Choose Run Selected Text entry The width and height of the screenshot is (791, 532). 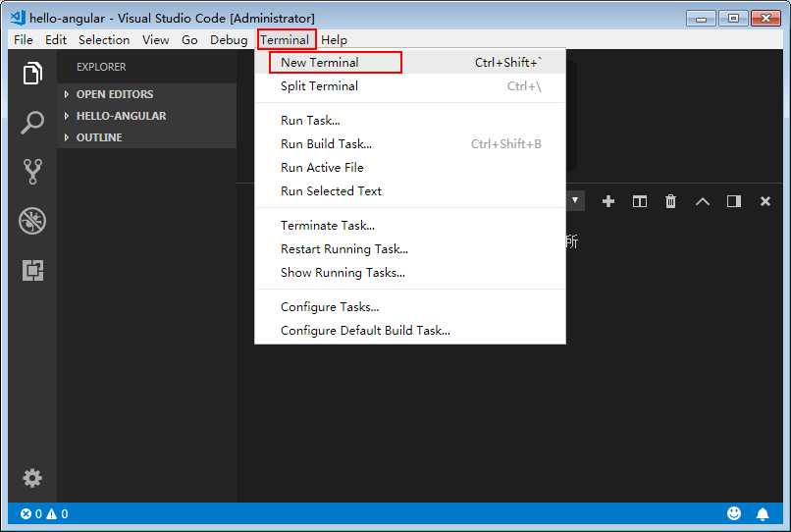point(410,190)
